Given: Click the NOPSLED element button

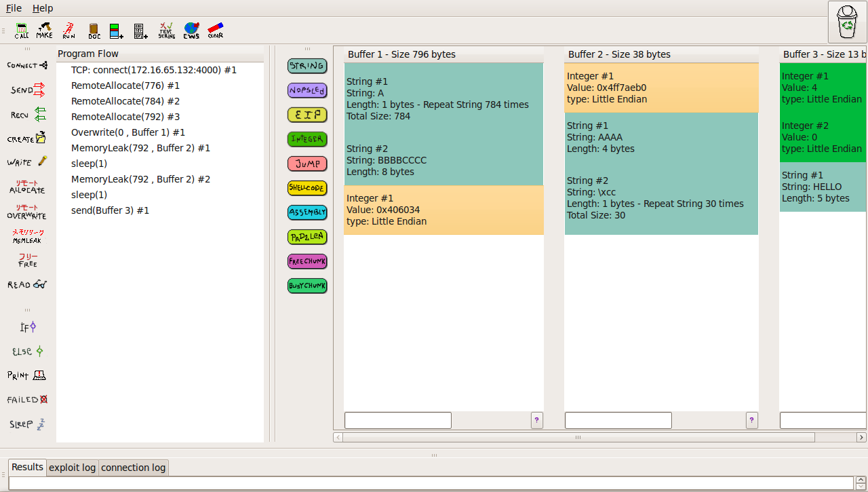Looking at the screenshot, I should point(307,90).
